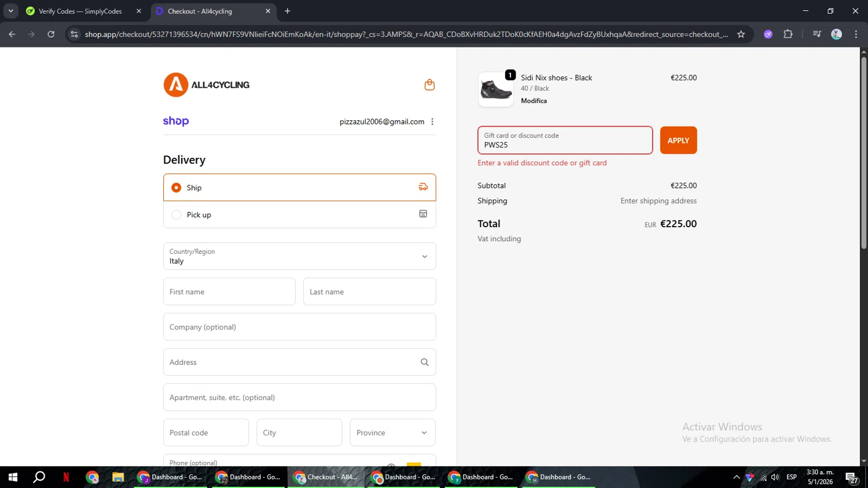Focus the City field

(x=299, y=432)
